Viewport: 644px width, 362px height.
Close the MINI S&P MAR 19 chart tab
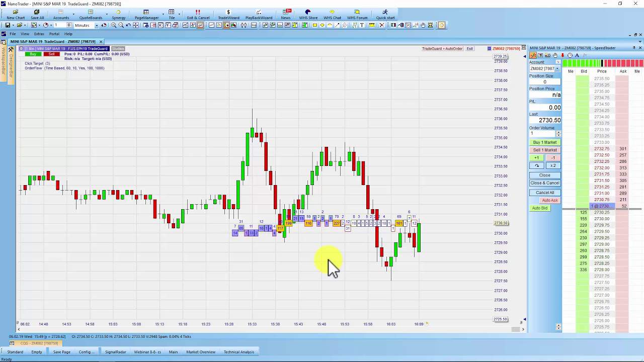click(x=101, y=42)
